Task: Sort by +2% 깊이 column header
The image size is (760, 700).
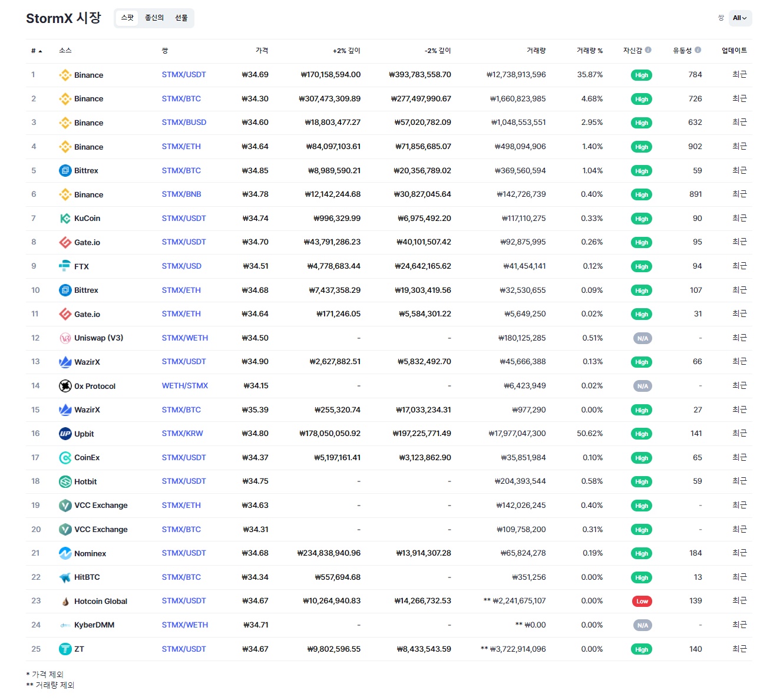Action: (346, 51)
